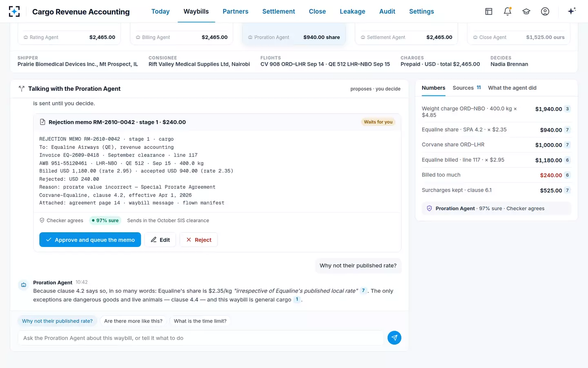
Task: Choose the 'Are there more like this?' suggestion
Action: tap(133, 321)
